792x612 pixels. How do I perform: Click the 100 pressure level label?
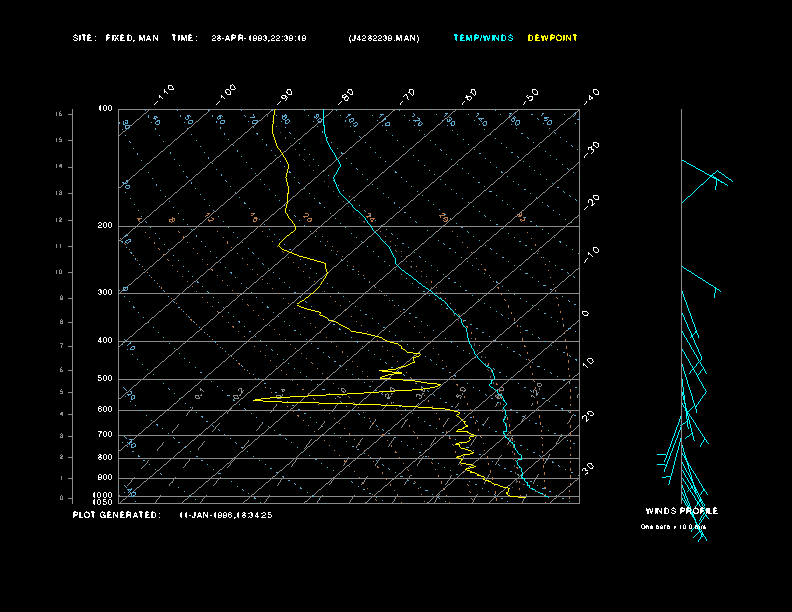coord(105,108)
